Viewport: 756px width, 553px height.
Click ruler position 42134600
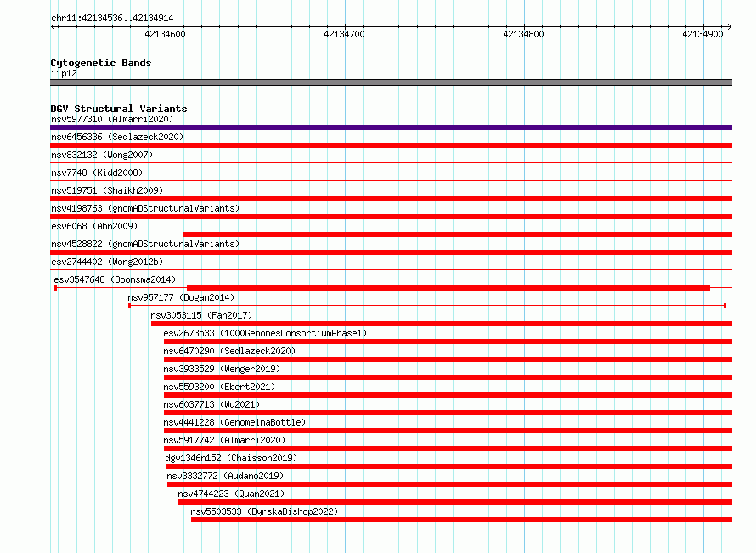[x=165, y=34]
